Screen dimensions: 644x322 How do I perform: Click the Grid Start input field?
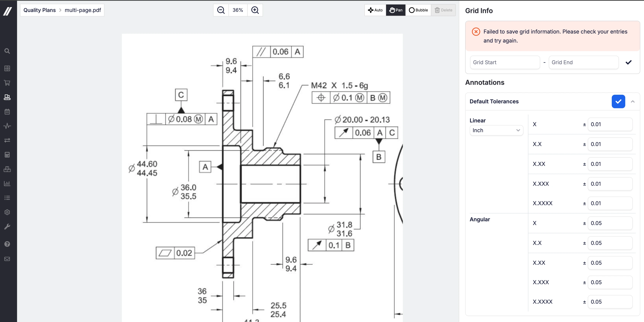click(x=505, y=63)
